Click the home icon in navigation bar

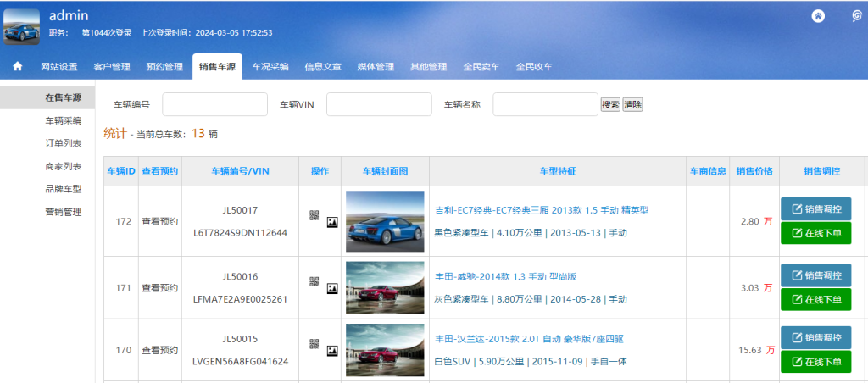click(18, 66)
